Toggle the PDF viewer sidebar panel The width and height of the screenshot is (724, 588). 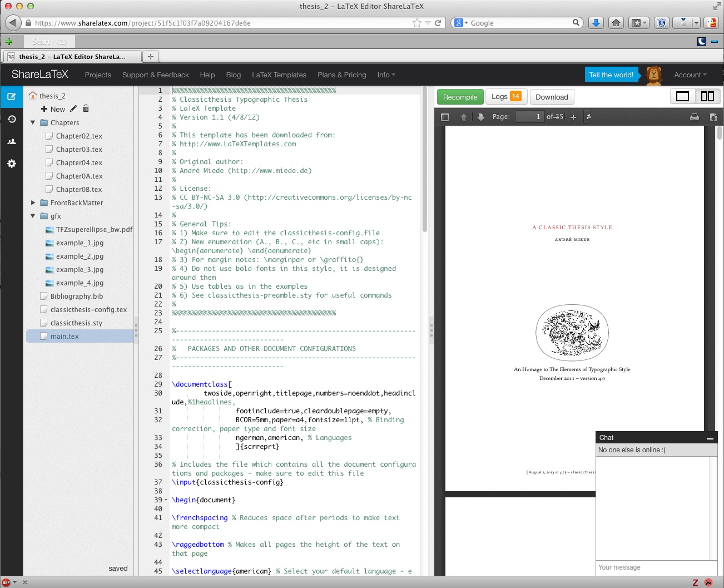pos(444,117)
